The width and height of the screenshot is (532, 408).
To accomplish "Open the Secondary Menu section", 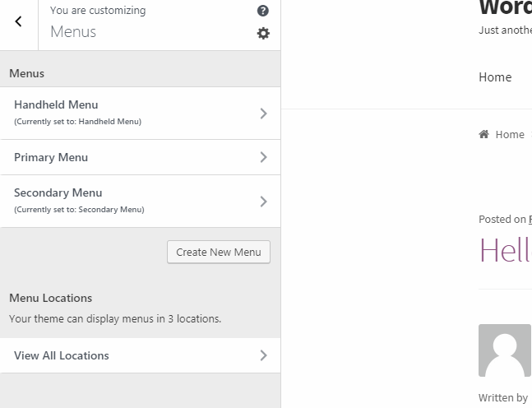I will point(140,202).
